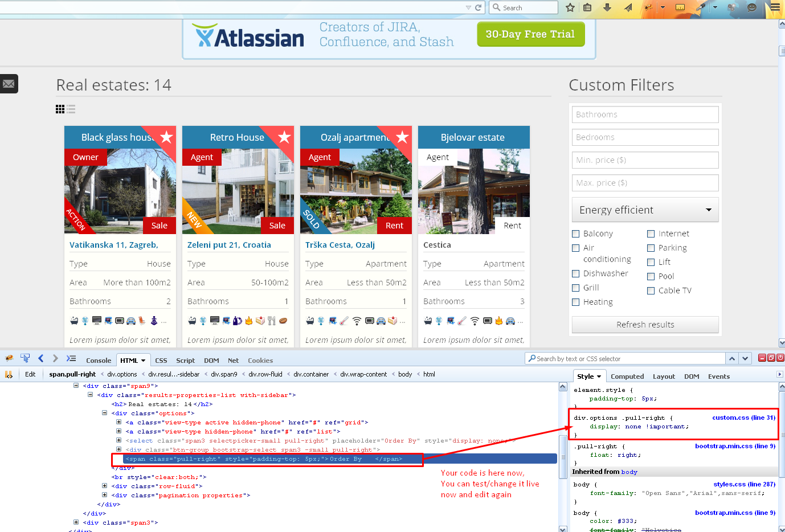Switch to list view icon
The width and height of the screenshot is (785, 532).
(71, 109)
